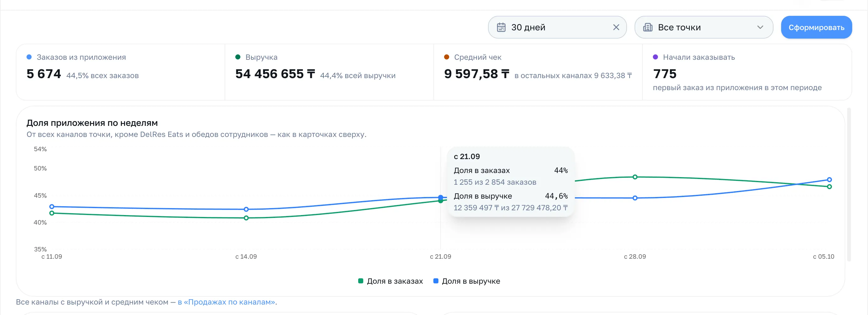Click the building icon in Все точки selector
The width and height of the screenshot is (868, 315).
pyautogui.click(x=648, y=27)
